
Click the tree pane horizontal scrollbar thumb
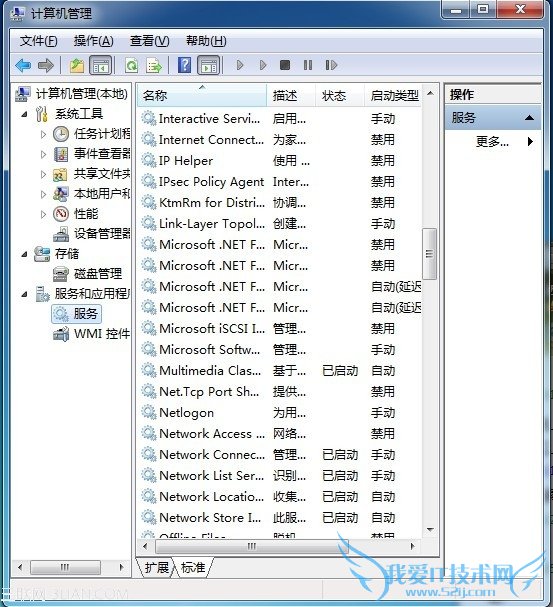tap(65, 568)
